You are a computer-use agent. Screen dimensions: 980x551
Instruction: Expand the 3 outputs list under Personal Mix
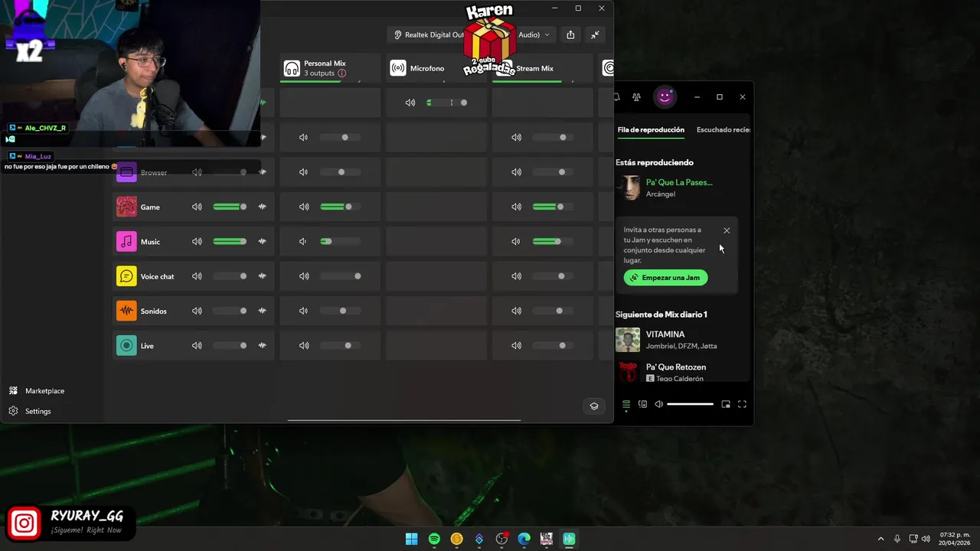319,73
